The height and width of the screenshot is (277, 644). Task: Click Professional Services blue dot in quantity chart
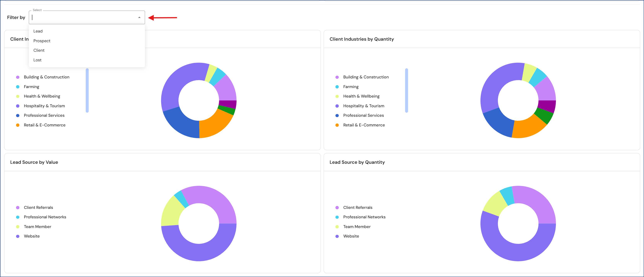[337, 116]
